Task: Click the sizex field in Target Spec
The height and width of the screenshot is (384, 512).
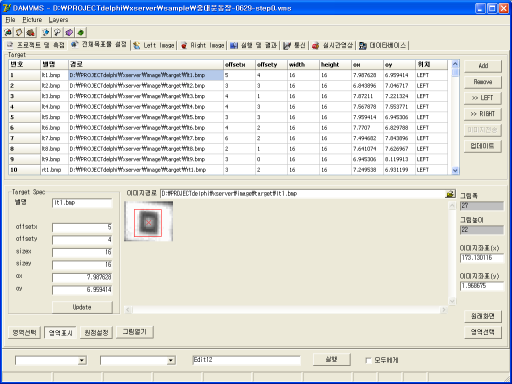Action: [x=82, y=252]
